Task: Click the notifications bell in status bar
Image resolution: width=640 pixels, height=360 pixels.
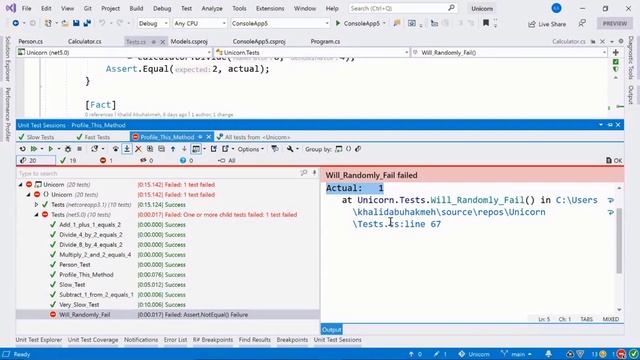Action: pyautogui.click(x=549, y=354)
